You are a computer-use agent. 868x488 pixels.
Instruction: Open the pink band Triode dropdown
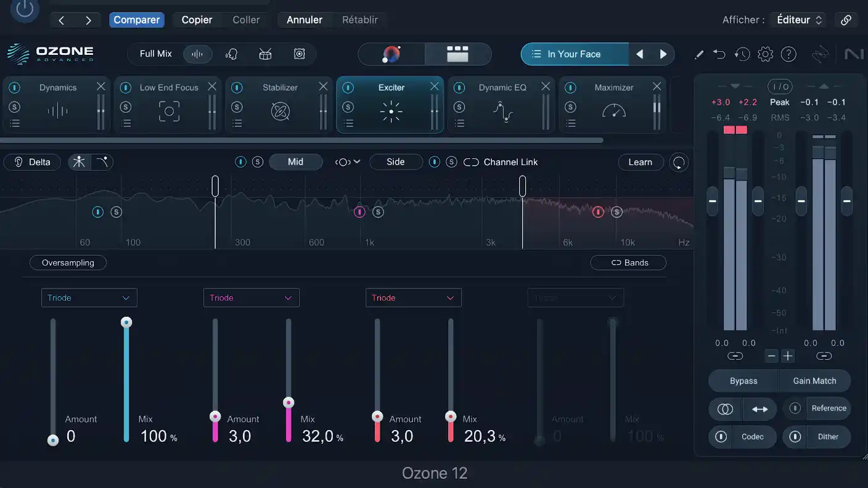tap(251, 298)
